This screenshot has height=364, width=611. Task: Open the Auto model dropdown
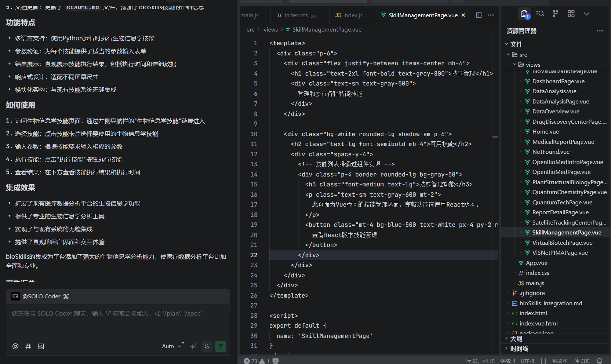pyautogui.click(x=172, y=346)
